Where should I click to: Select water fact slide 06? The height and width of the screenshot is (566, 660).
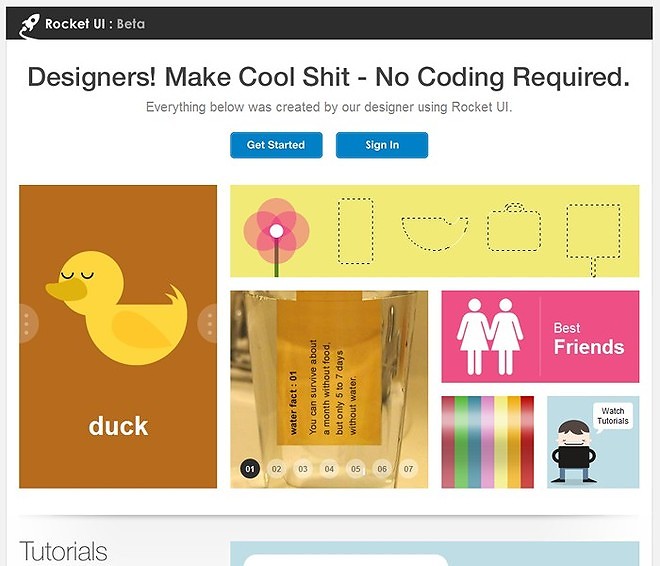pos(382,469)
